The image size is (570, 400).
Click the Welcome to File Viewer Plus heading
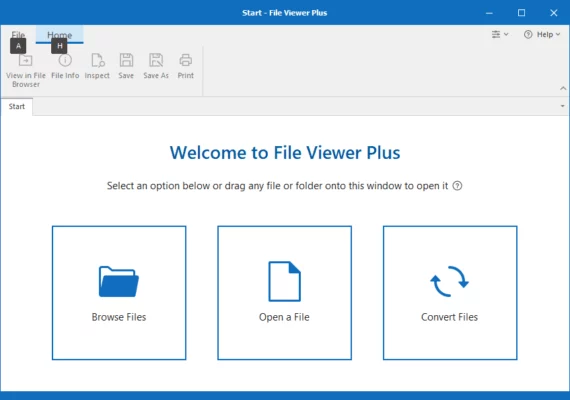point(285,153)
